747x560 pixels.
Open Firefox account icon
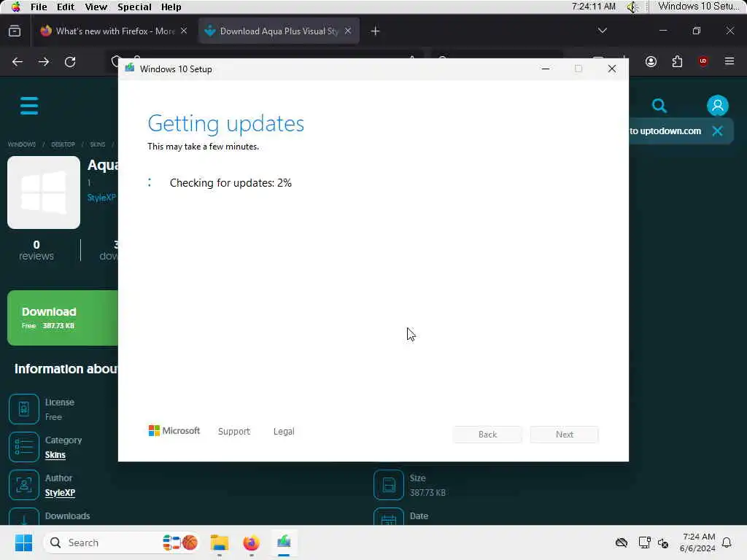pos(651,61)
